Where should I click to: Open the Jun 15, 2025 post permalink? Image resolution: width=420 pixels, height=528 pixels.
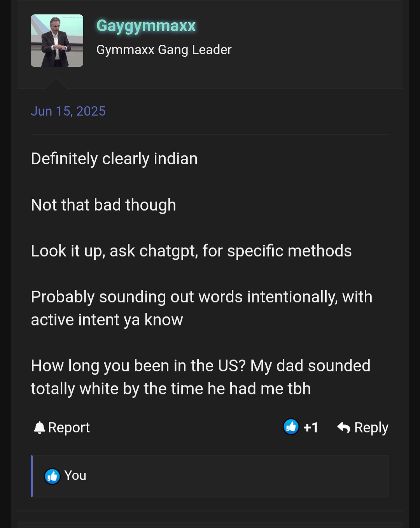tap(68, 111)
